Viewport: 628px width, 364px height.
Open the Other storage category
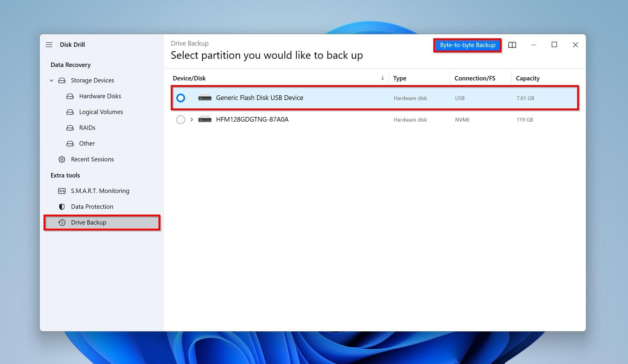click(x=87, y=144)
